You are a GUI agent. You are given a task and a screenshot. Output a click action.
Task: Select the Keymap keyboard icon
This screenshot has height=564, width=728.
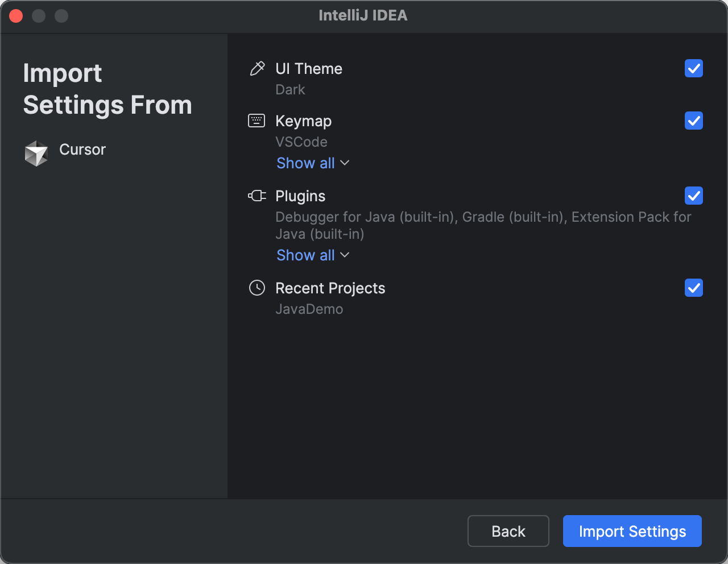click(x=257, y=121)
